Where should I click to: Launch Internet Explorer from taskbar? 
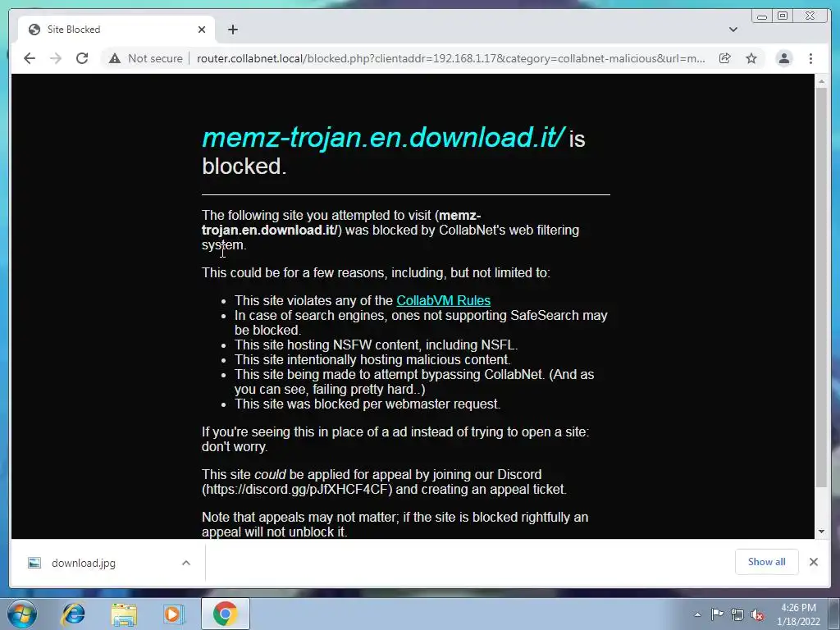pyautogui.click(x=73, y=614)
